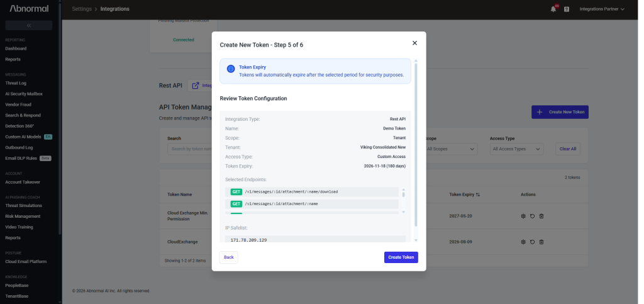644x304 pixels.
Task: Open Detection 360°
Action: (19, 126)
